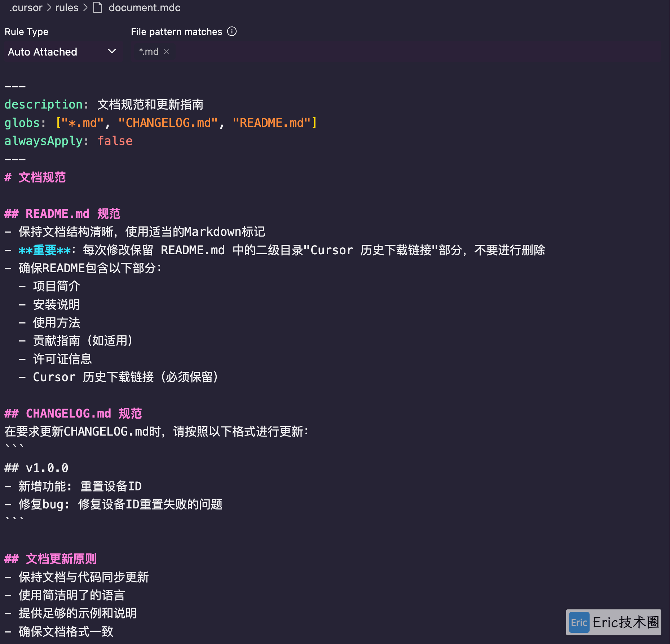Click the '## README.md 规范' heading
Screen dimensions: 670x644
pyautogui.click(x=62, y=214)
